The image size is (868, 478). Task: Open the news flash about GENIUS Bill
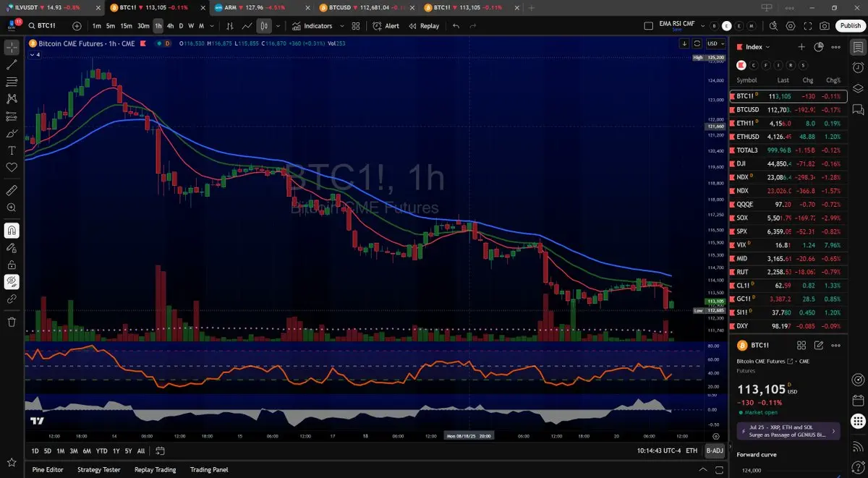pyautogui.click(x=788, y=431)
